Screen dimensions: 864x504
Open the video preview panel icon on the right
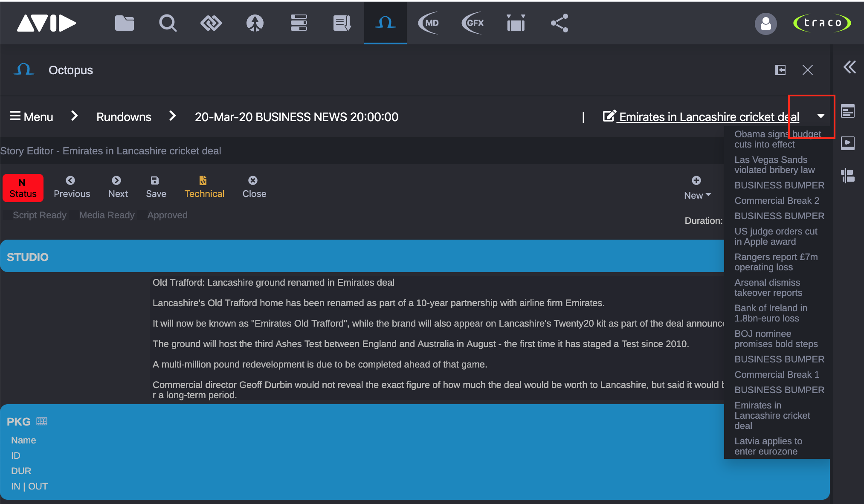[848, 143]
